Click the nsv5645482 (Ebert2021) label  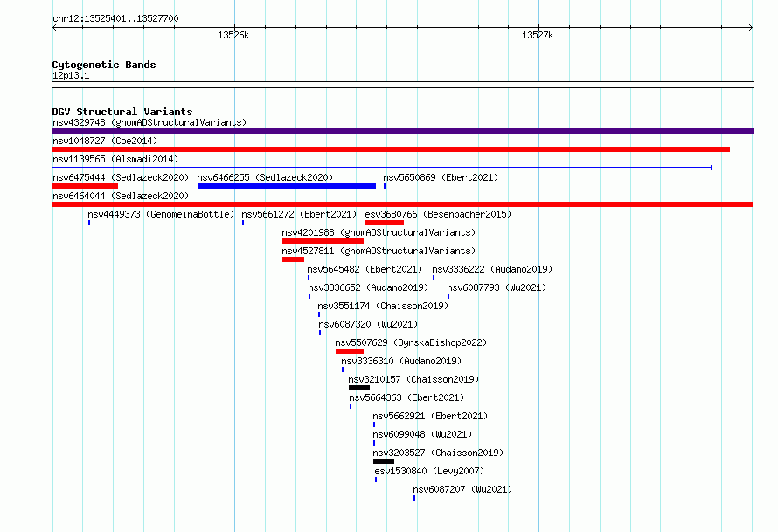coord(365,269)
